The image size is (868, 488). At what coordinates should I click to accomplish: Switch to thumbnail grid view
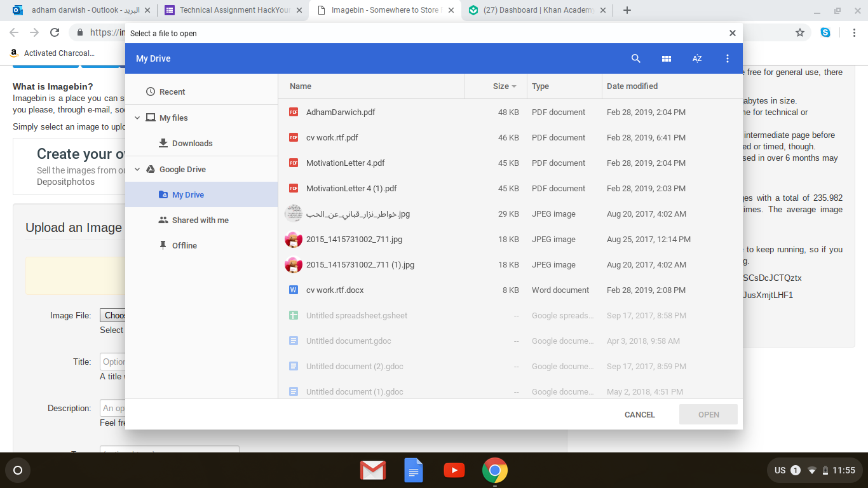point(666,58)
